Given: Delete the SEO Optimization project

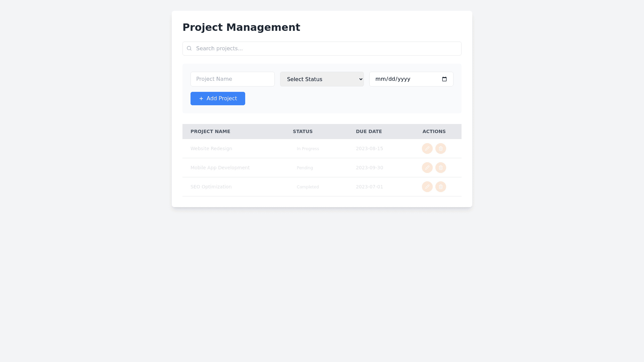Looking at the screenshot, I should point(440,187).
